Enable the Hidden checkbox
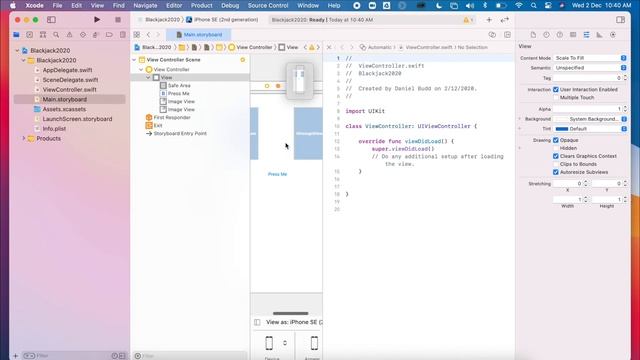The image size is (640, 360). click(556, 148)
